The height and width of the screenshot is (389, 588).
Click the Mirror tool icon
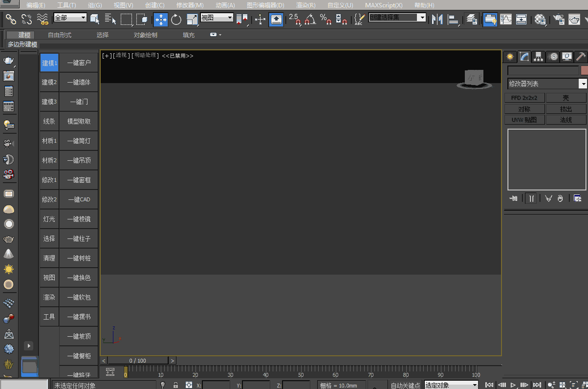[x=437, y=20]
